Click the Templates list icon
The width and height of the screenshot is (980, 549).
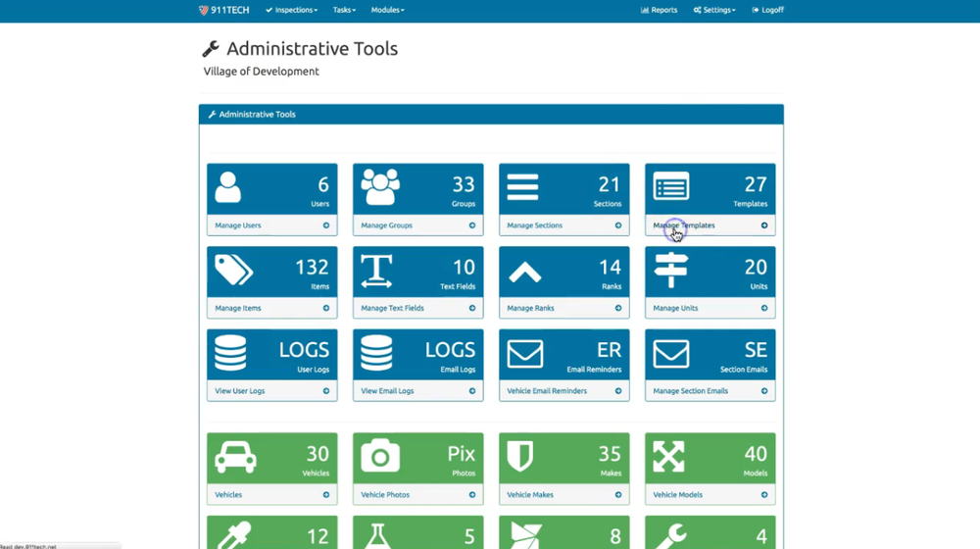671,186
